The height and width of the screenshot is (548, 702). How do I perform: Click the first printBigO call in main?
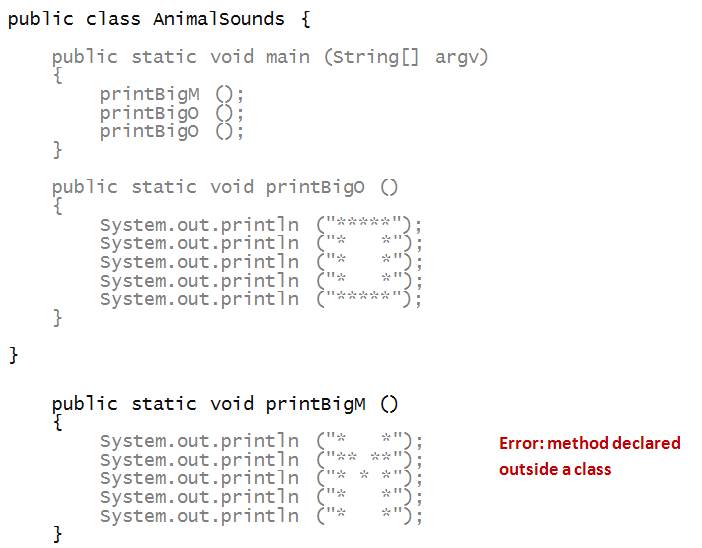(150, 113)
